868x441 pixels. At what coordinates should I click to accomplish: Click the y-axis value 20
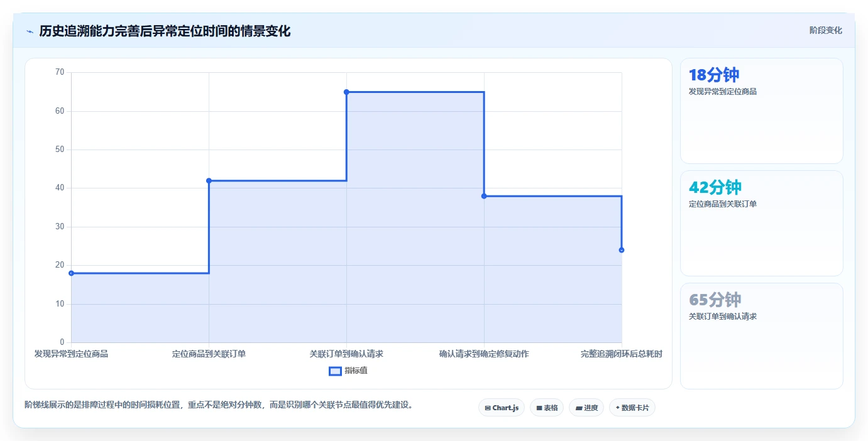[60, 265]
